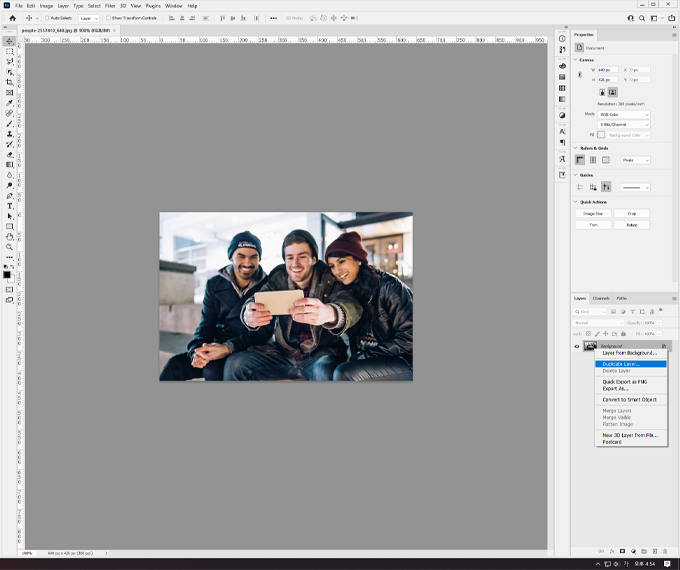Toggle portrait canvas orientation button

pyautogui.click(x=602, y=92)
